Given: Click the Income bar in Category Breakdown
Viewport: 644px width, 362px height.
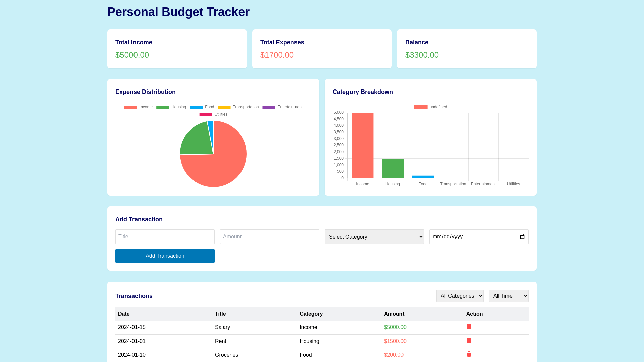Looking at the screenshot, I should click(362, 145).
